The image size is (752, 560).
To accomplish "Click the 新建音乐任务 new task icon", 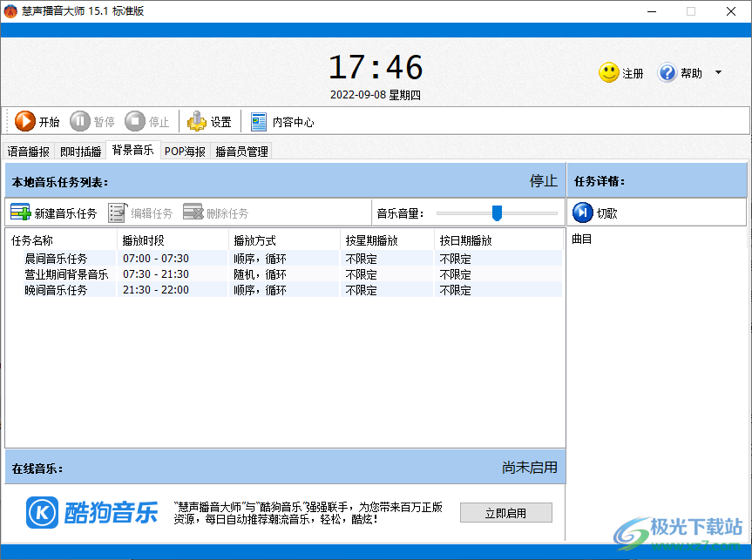I will coord(19,211).
